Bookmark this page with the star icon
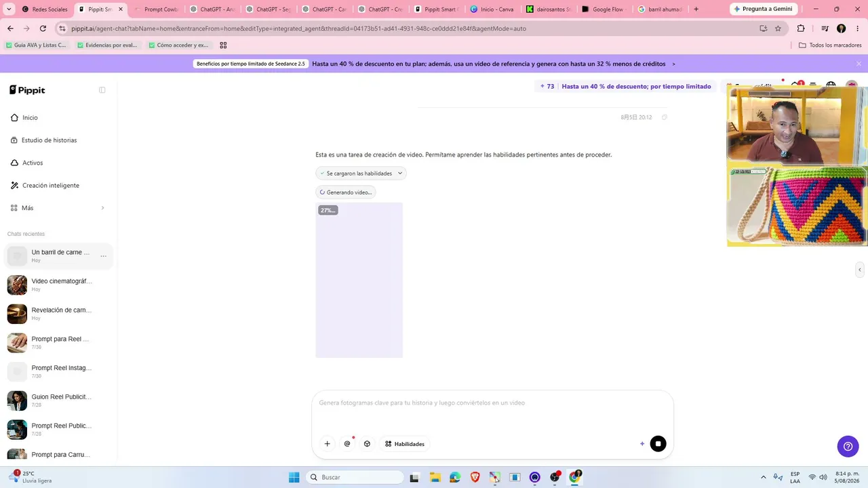 click(778, 28)
